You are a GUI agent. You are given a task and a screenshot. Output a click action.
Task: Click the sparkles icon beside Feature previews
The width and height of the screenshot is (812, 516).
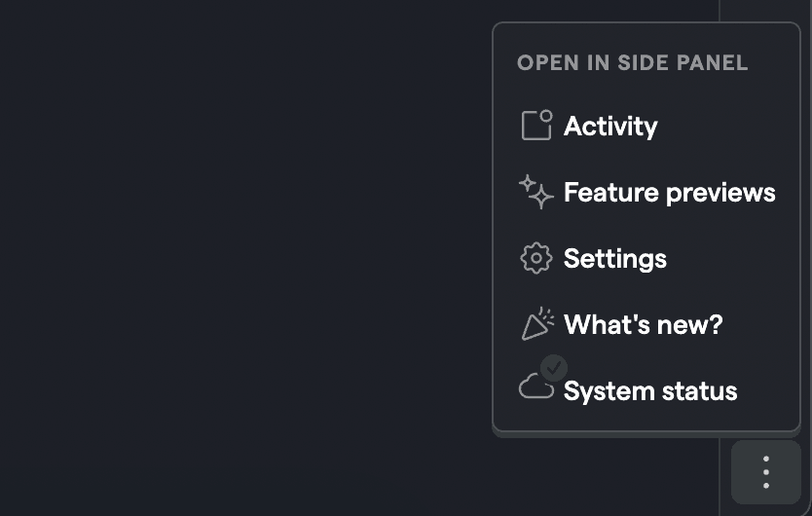click(x=536, y=192)
